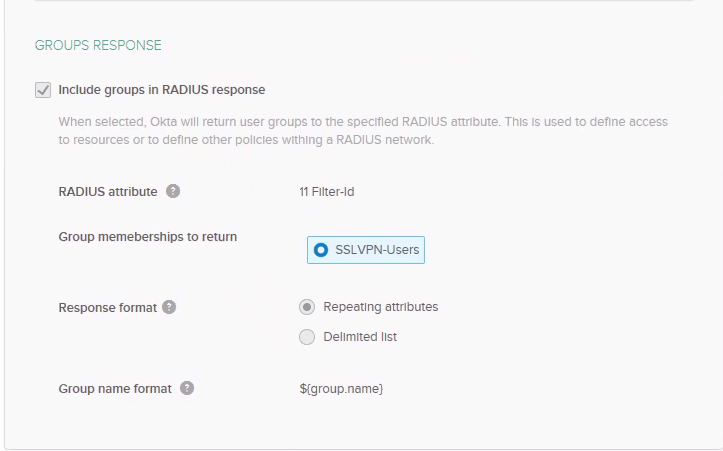The width and height of the screenshot is (723, 451).
Task: Click the Group name format help icon
Action: [187, 388]
